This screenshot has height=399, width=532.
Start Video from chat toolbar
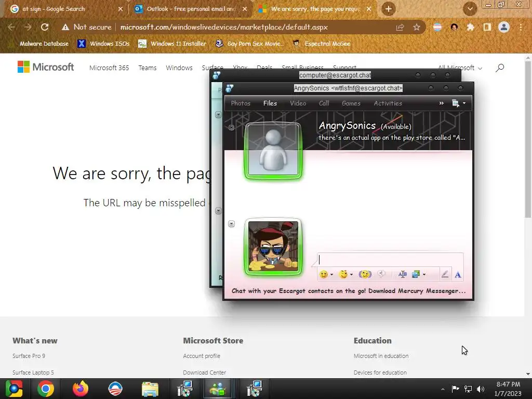pos(298,103)
